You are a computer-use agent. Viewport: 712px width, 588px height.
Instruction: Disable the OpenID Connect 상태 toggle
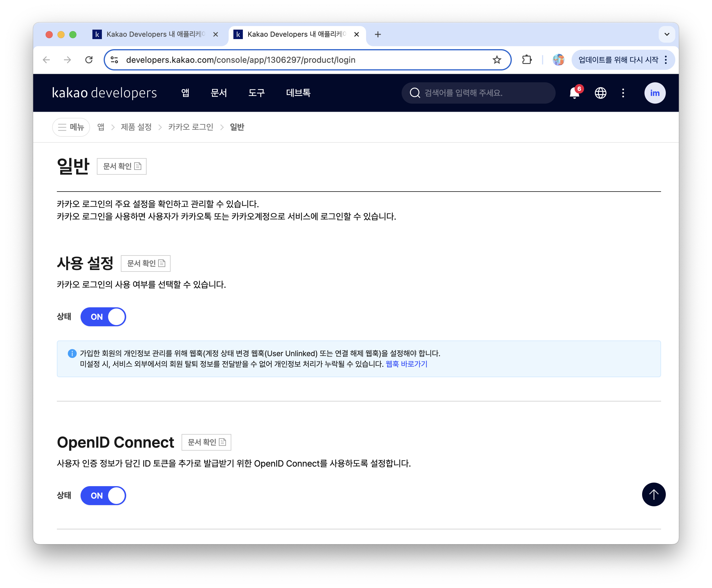point(103,496)
